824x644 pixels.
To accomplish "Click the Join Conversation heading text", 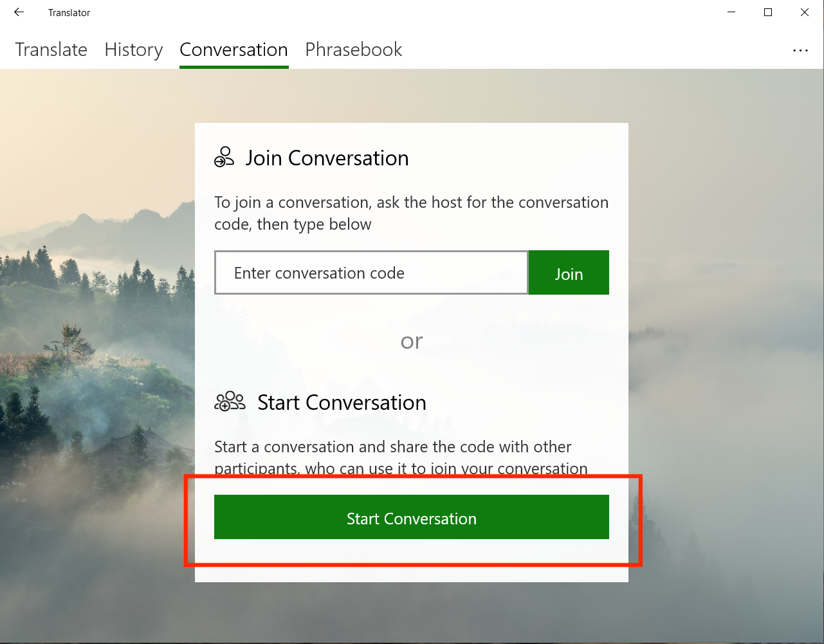I will click(327, 158).
